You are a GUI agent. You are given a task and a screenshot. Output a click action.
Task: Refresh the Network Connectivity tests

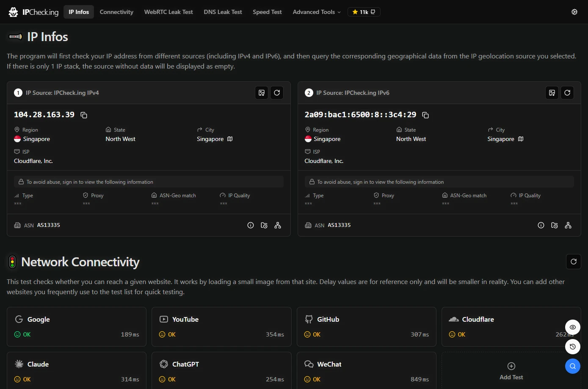click(x=574, y=262)
